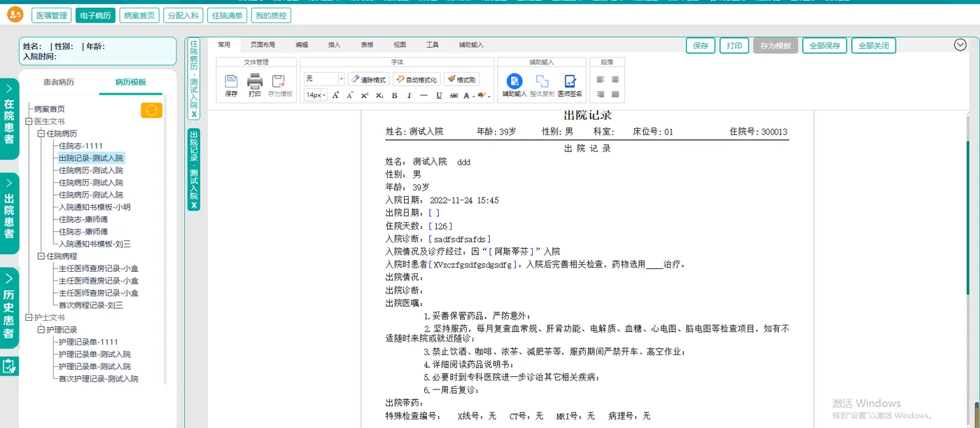Open the 编辑 ribbon tab
Viewport: 980px width, 428px height.
(302, 44)
